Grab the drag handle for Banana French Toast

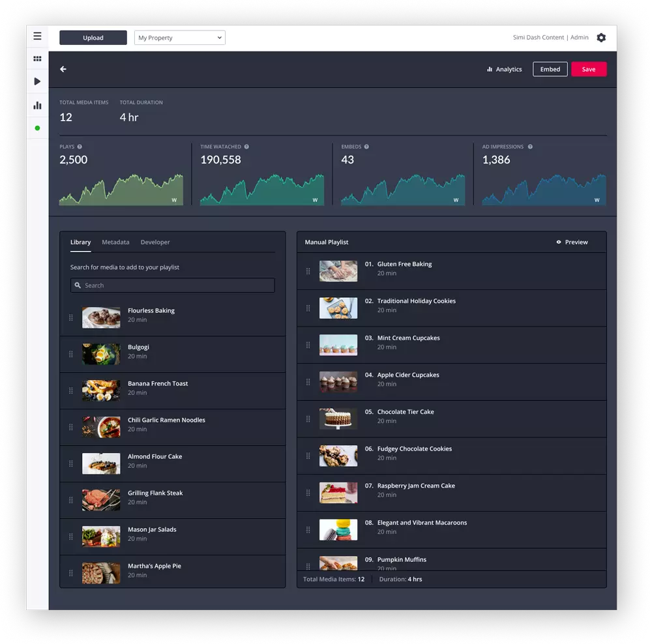pos(71,391)
